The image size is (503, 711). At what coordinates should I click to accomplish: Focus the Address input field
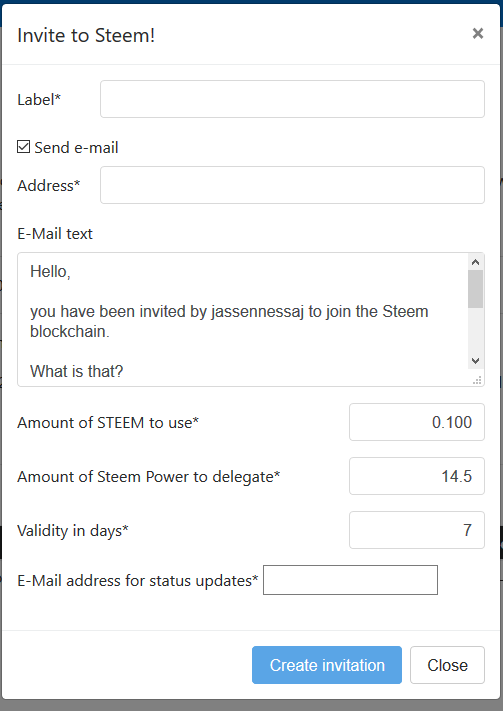coord(292,185)
